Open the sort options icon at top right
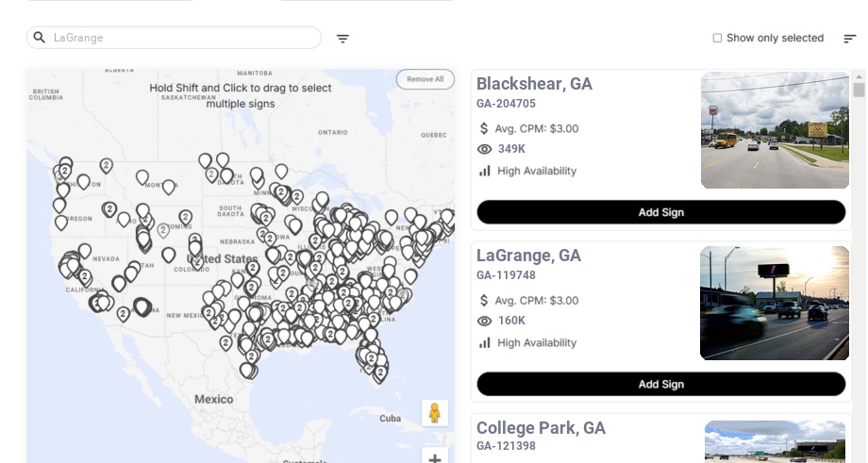 coord(849,39)
